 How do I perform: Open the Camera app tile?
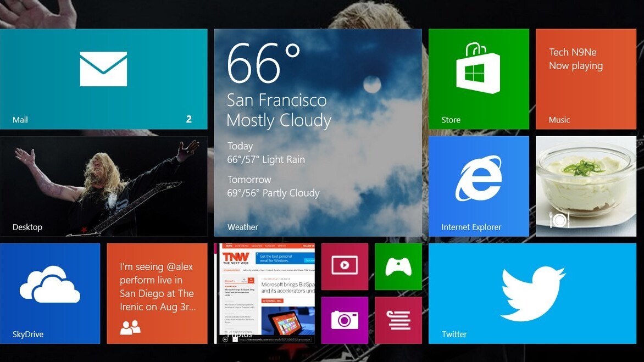(x=345, y=320)
